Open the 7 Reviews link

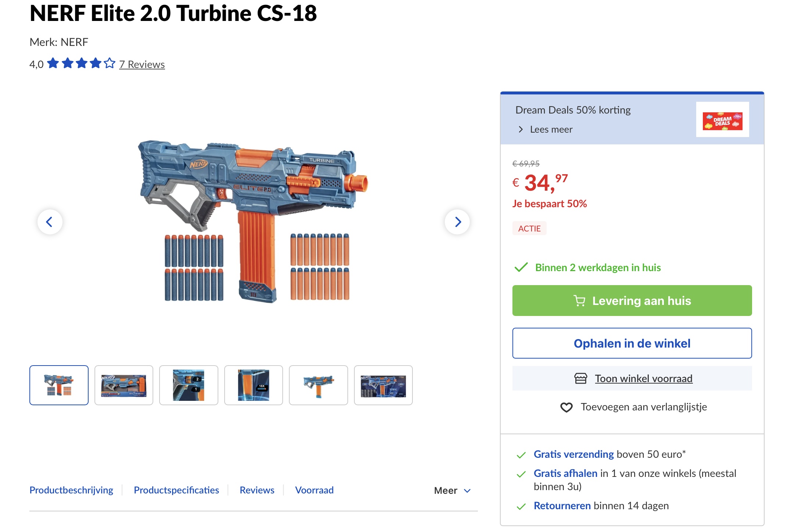click(x=142, y=64)
